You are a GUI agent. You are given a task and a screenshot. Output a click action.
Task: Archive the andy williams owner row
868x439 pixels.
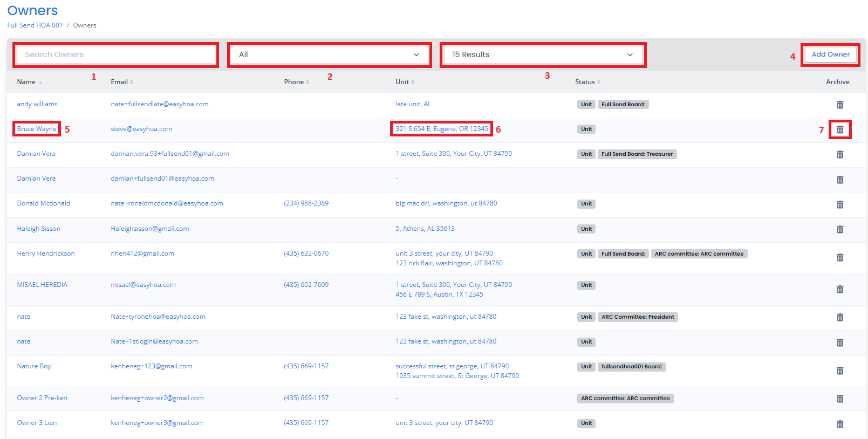click(840, 105)
